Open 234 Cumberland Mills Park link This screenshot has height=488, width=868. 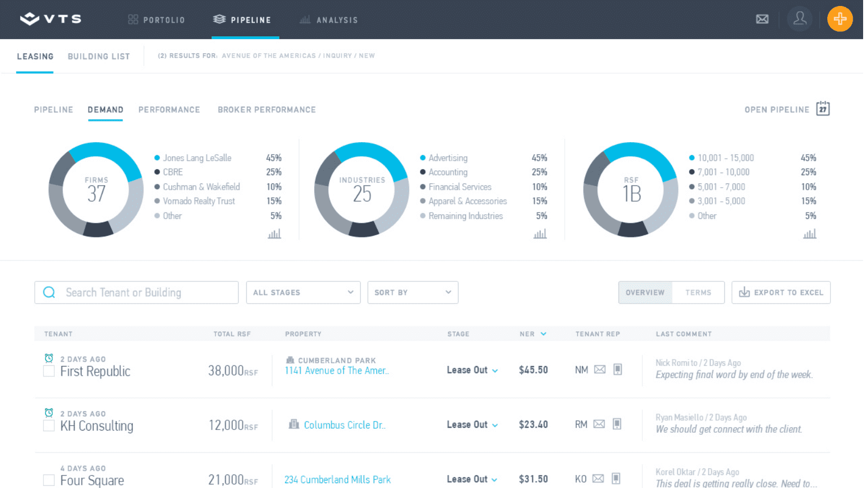point(337,479)
